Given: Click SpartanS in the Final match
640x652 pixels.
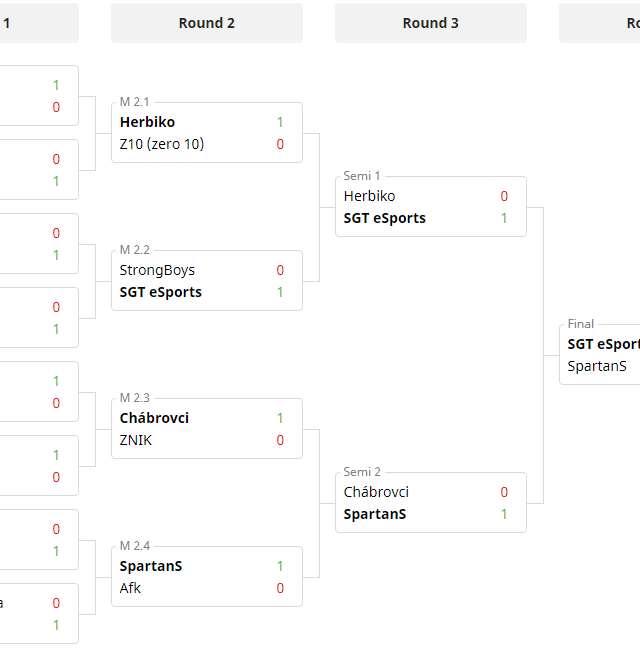Looking at the screenshot, I should pos(597,366).
